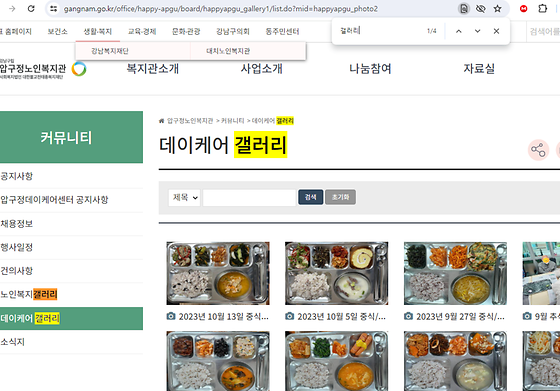Open the 자료실 main navigation

click(479, 68)
